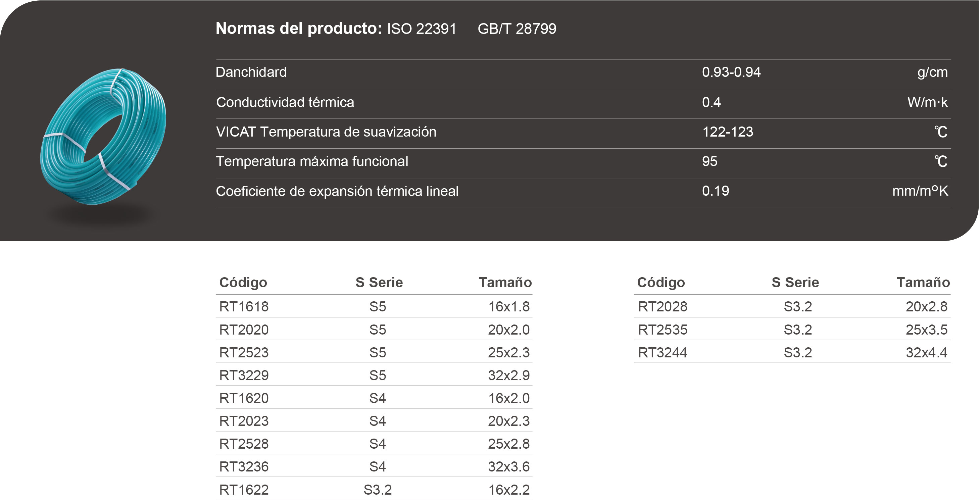Click the S3.2 series for RT1622

[377, 490]
